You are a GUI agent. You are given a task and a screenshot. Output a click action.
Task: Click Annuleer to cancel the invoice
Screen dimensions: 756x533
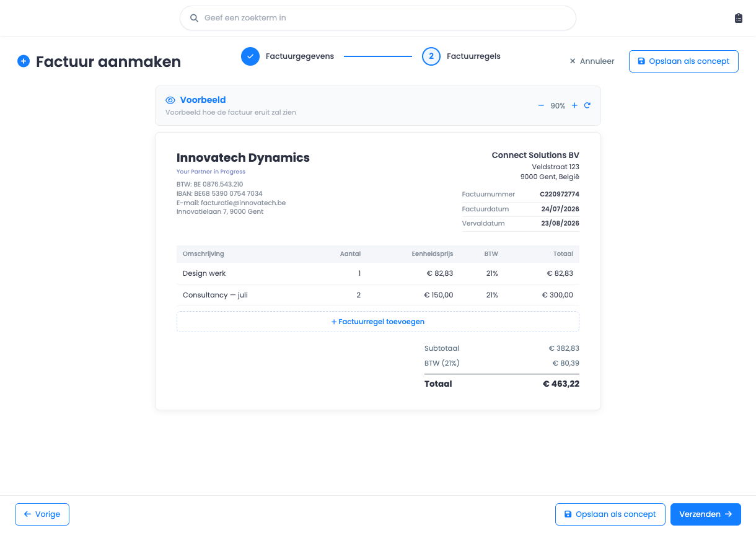click(592, 61)
